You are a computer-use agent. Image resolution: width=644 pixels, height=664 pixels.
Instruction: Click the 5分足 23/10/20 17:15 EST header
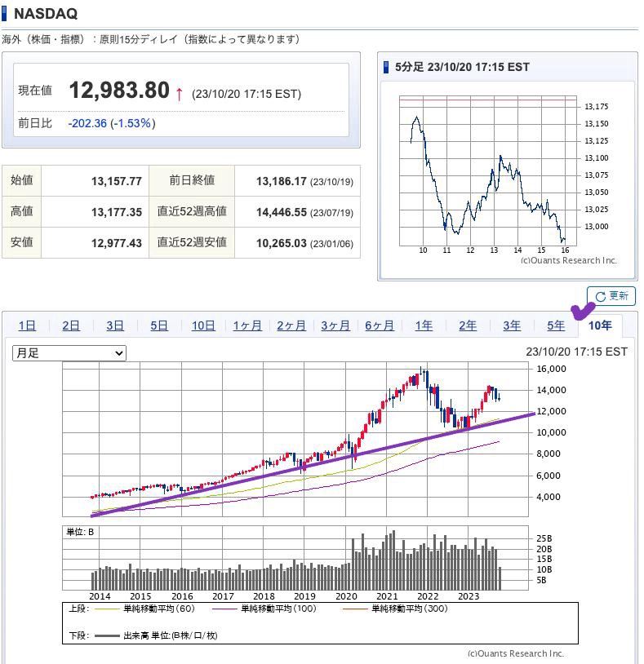[x=462, y=67]
